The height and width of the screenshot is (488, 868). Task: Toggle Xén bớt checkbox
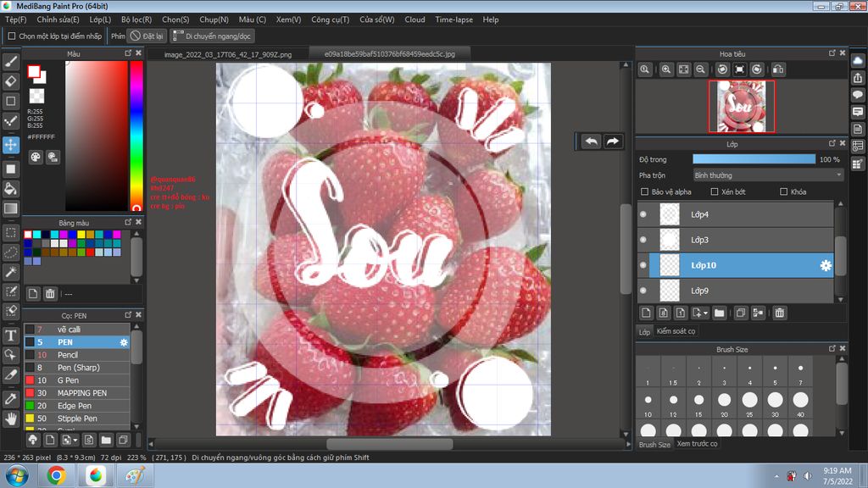(x=714, y=192)
